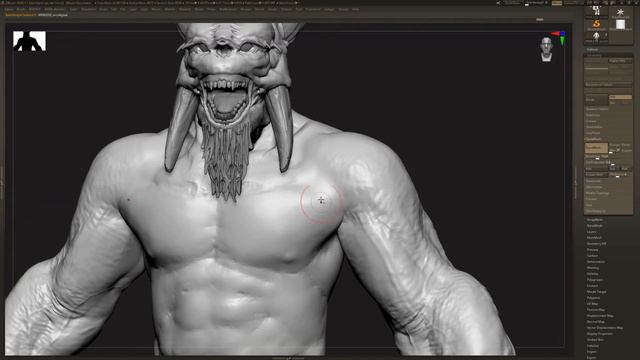Expand the ShadowBox section
640x360 pixels.
pos(594,127)
